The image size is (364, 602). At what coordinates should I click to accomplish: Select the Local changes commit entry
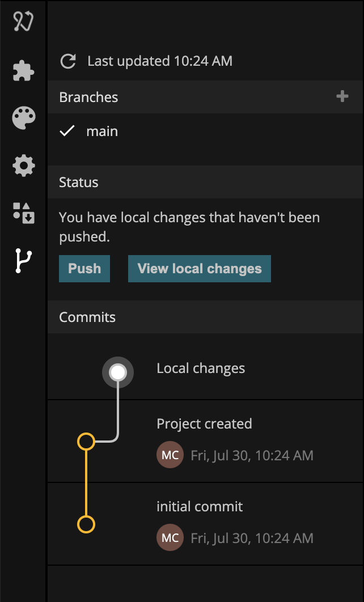[205, 368]
